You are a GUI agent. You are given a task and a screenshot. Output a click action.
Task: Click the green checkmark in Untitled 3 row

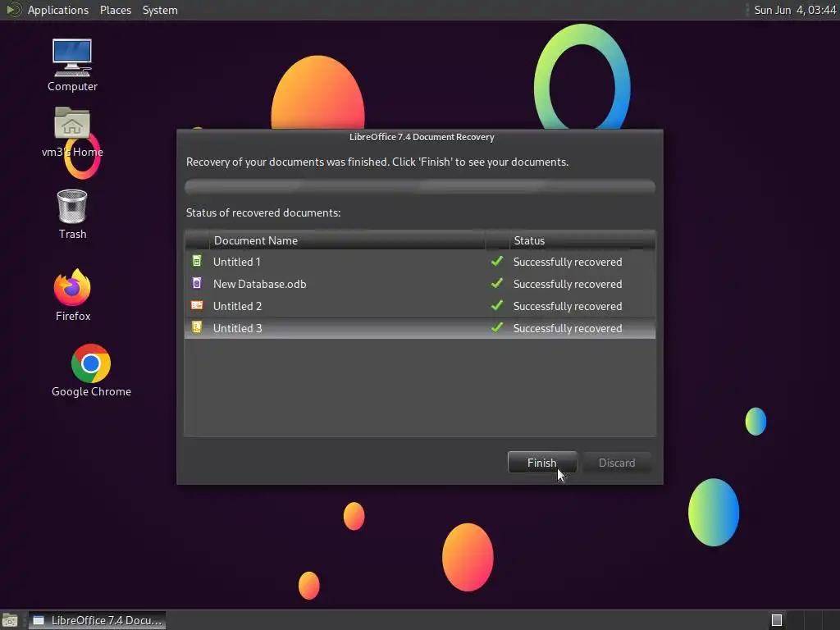pyautogui.click(x=497, y=327)
